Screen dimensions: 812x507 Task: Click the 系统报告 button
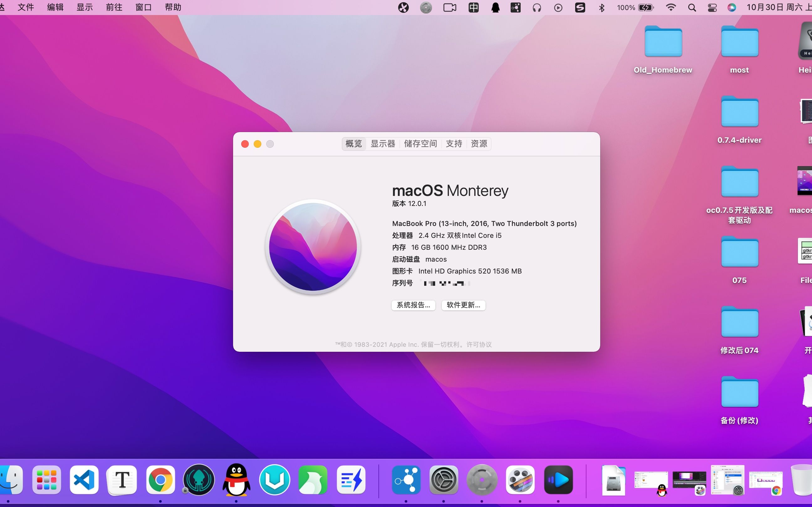[x=413, y=305]
